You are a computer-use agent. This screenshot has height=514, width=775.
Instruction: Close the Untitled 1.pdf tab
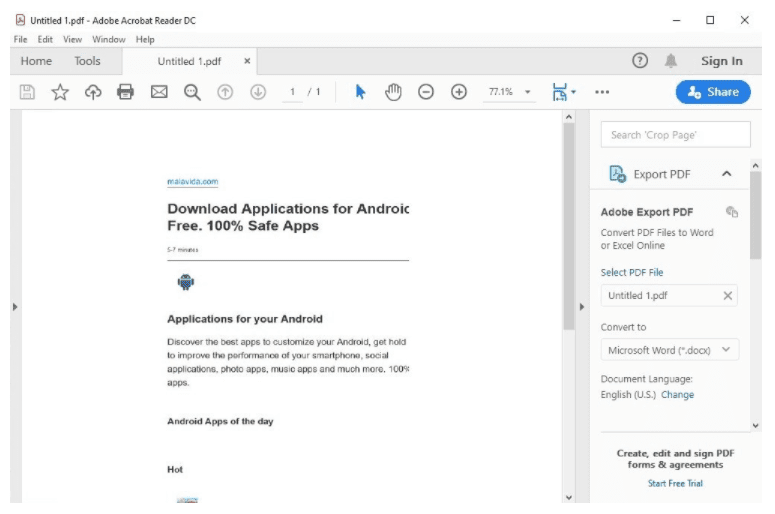247,61
